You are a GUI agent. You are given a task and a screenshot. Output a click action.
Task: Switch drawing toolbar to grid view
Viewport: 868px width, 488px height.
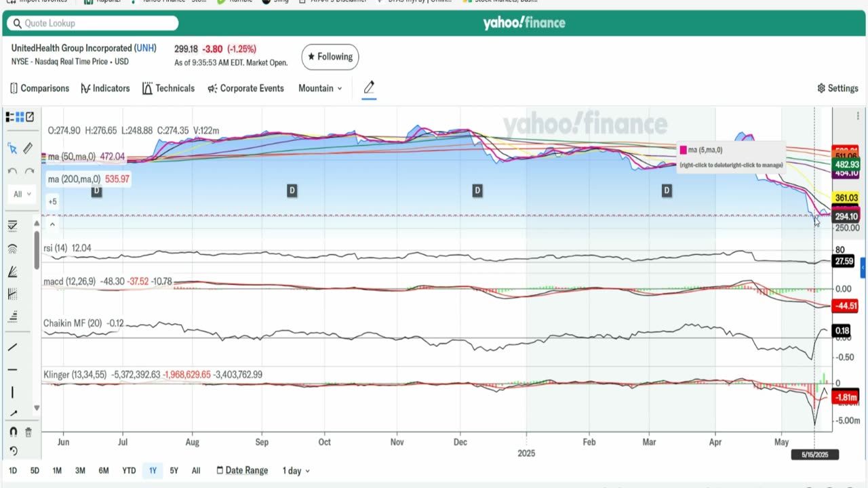click(20, 117)
